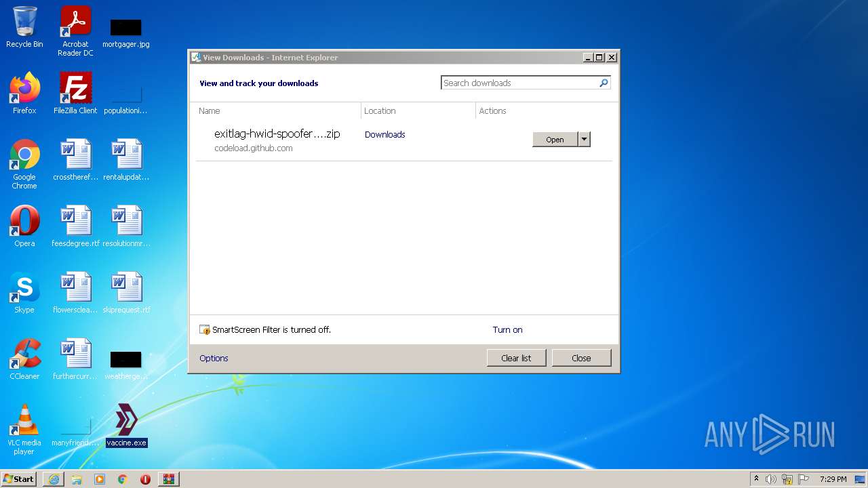Click Internet Explorer taskbar icon
Viewport: 868px width, 488px height.
[x=54, y=479]
